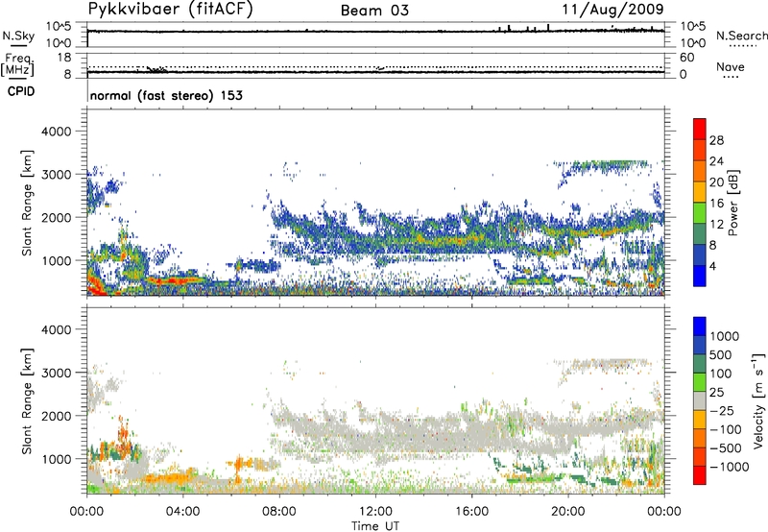
Task: Click the 3000 tick on velocity panel axis
Action: [x=56, y=373]
